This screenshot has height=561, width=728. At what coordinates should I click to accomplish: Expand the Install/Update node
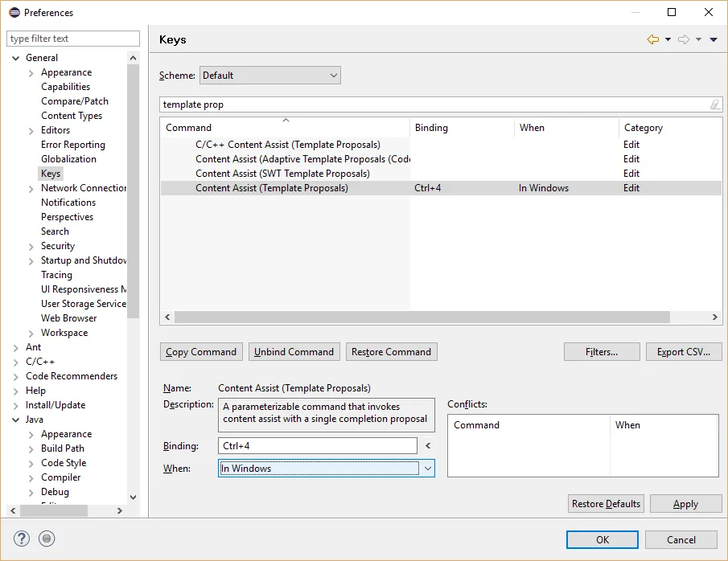point(16,406)
